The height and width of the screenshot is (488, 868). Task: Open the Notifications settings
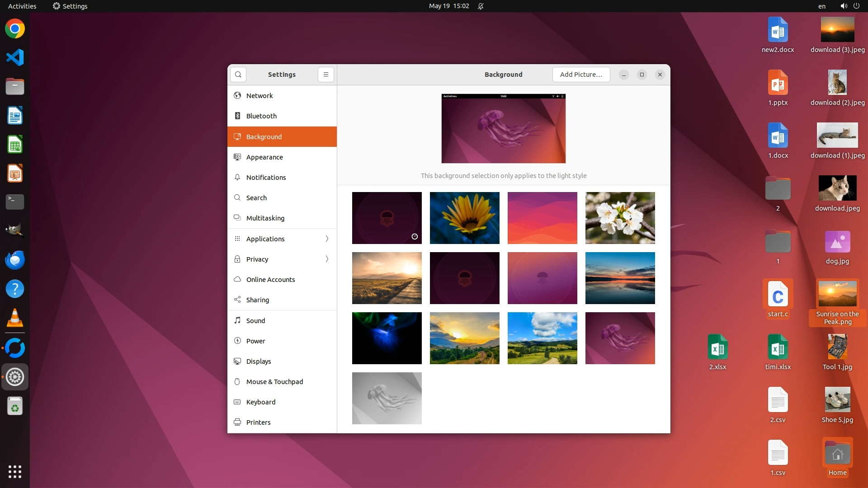pos(266,178)
